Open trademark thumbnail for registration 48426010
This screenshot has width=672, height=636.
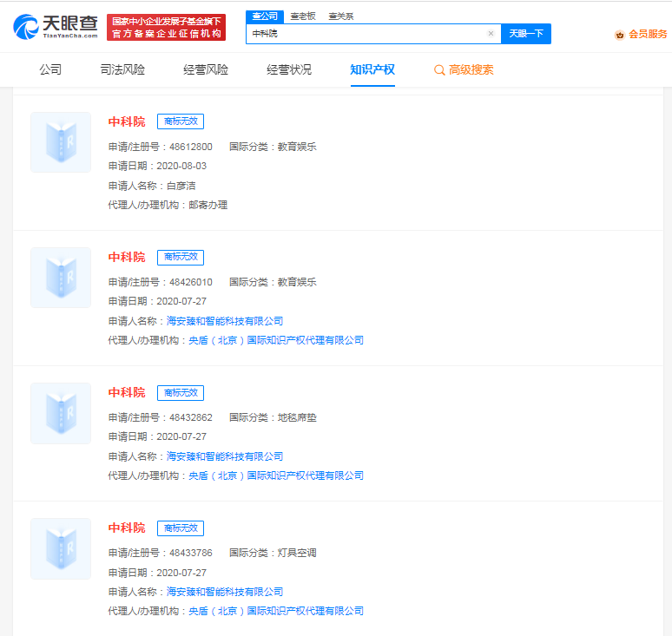(61, 278)
